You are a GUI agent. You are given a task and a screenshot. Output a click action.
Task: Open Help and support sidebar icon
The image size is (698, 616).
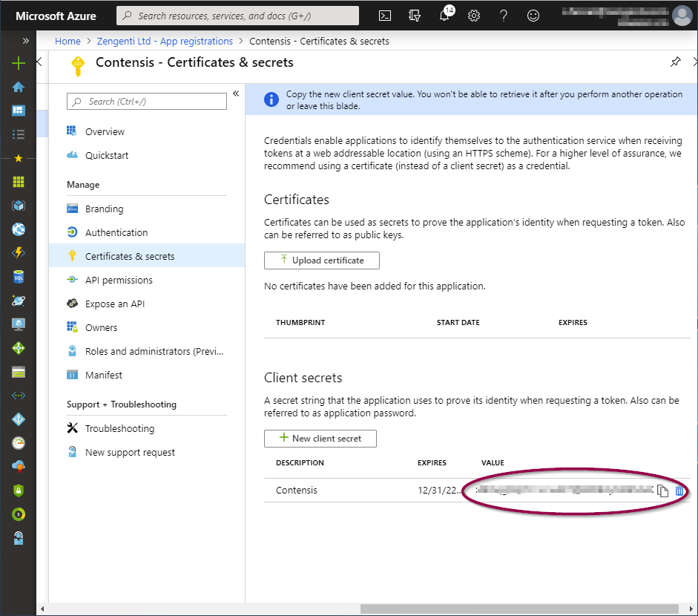click(x=19, y=538)
